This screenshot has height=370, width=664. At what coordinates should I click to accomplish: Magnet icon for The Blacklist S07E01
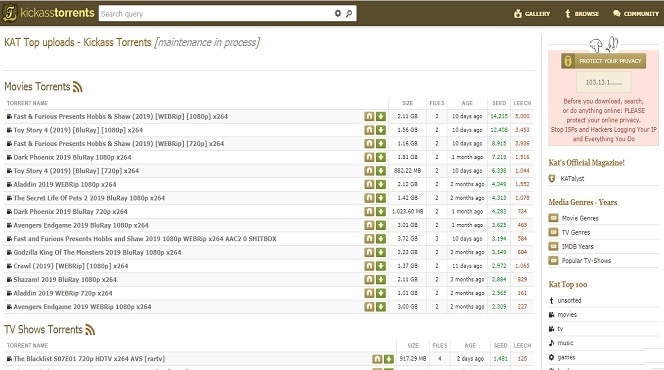coord(377,359)
